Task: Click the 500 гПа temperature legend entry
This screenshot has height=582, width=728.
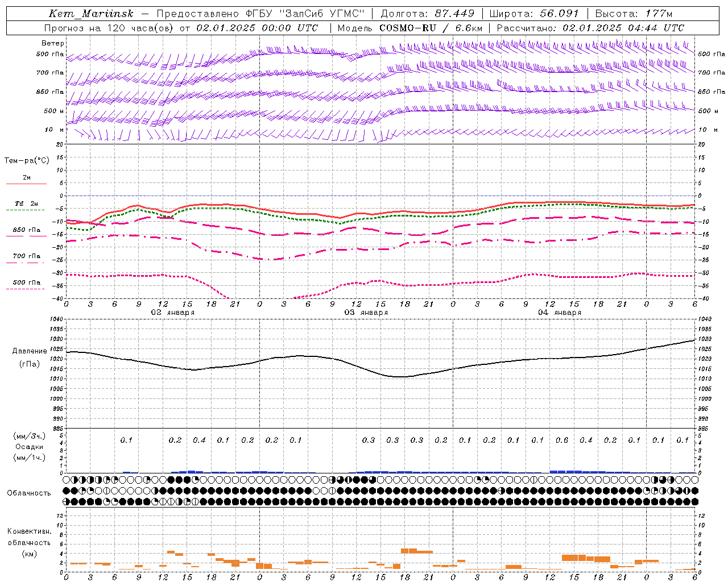Action: (27, 282)
